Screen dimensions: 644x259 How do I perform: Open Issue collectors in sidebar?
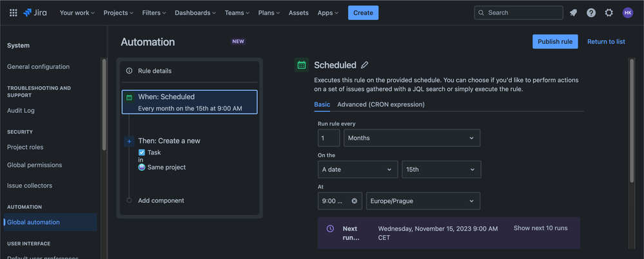coord(30,186)
